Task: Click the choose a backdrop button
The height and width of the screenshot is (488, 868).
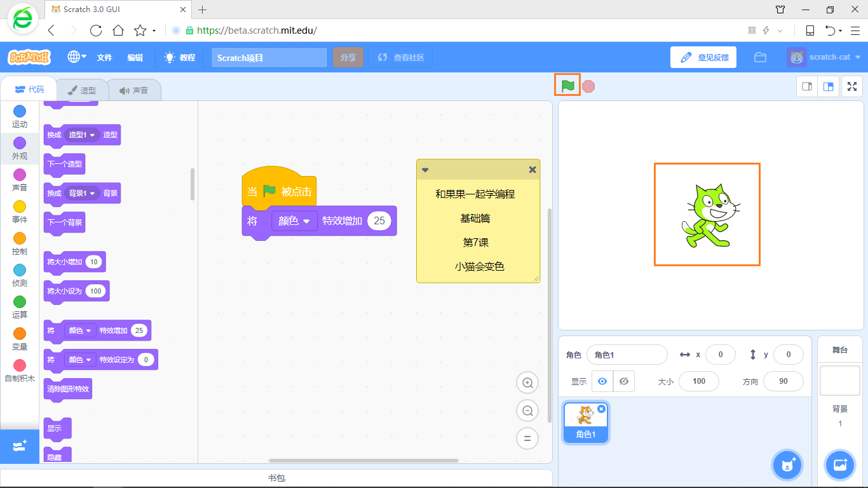Action: [x=840, y=465]
